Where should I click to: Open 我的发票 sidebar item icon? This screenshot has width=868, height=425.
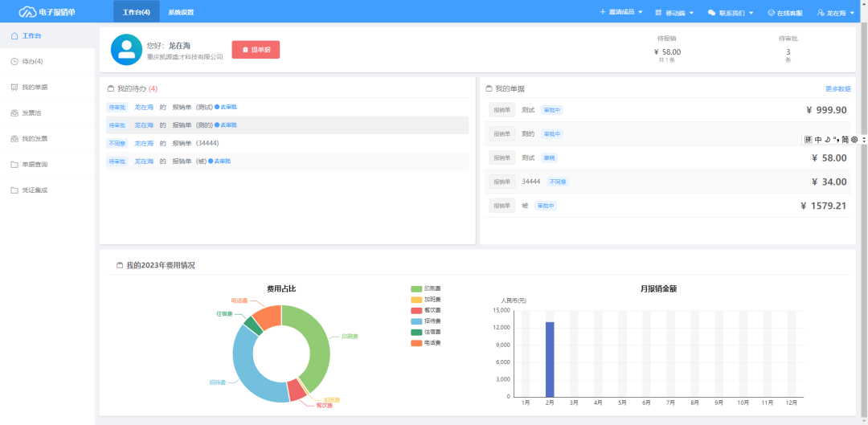point(14,139)
